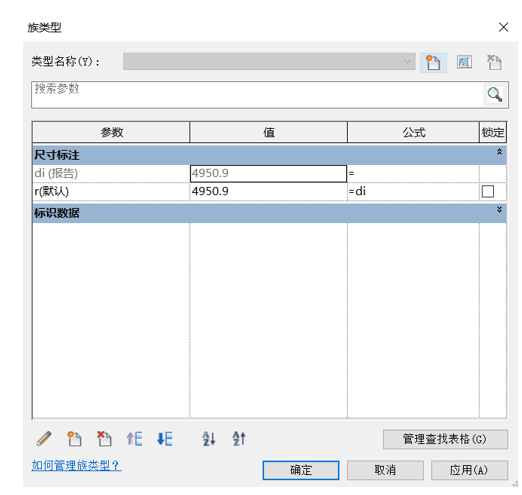Click the Delete Type icon at top right
522x495 pixels.
tap(494, 62)
